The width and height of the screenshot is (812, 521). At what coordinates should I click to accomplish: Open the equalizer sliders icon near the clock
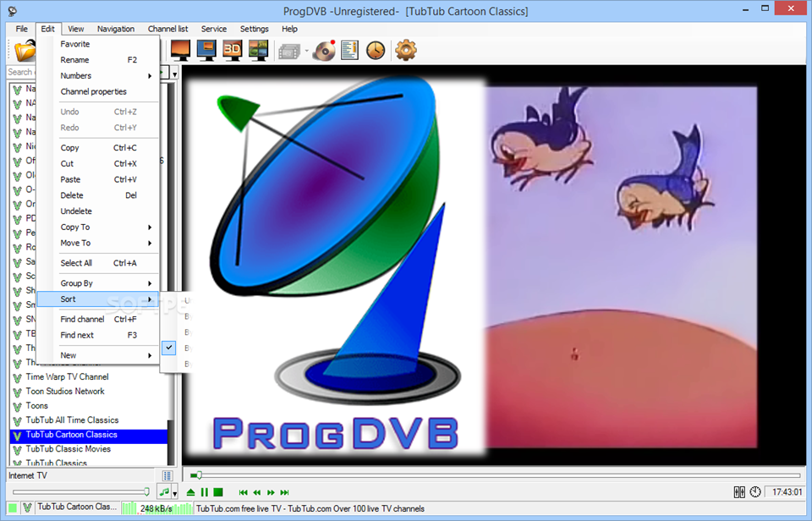[x=739, y=491]
